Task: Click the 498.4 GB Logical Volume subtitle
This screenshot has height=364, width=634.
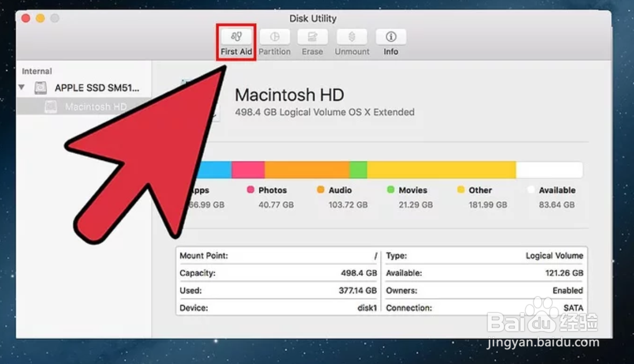Action: pos(325,112)
